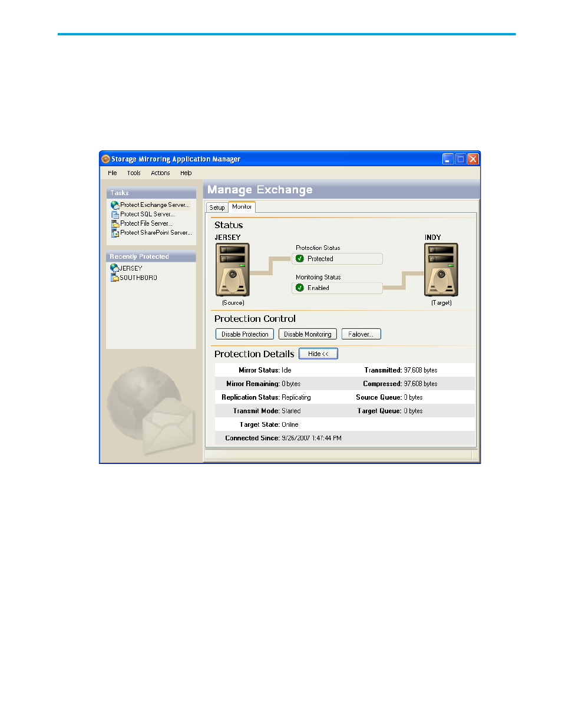The width and height of the screenshot is (562, 728).
Task: Open Protect Exchange Server... task link
Action: click(155, 205)
